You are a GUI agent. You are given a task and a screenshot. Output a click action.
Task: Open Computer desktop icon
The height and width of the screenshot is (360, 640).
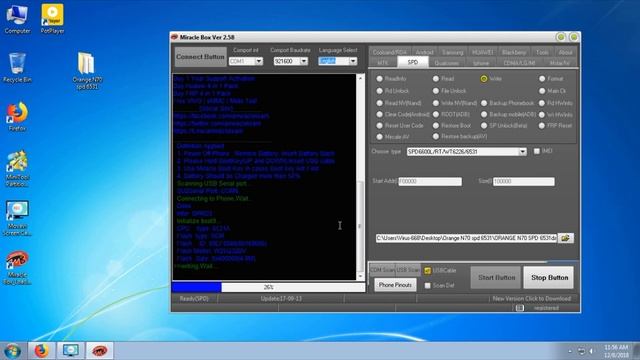pyautogui.click(x=17, y=19)
